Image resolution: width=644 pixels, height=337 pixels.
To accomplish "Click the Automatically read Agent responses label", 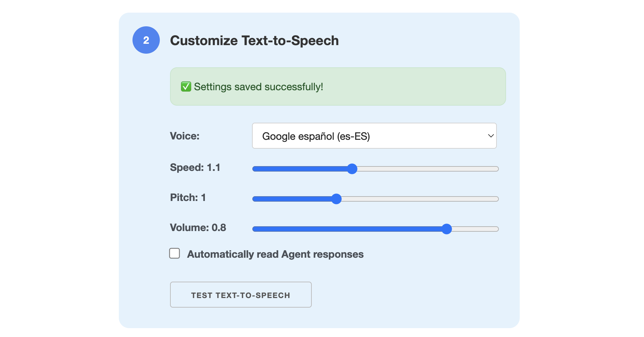I will [x=275, y=254].
